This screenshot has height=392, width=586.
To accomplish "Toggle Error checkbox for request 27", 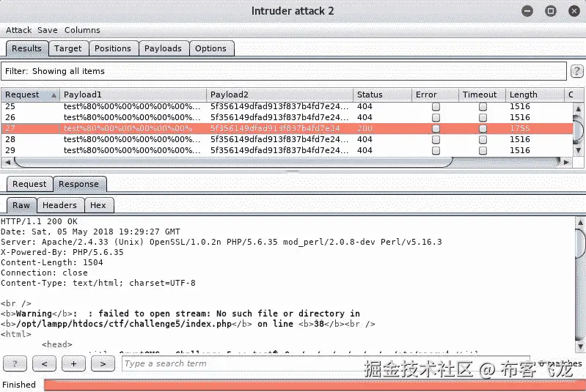I will [436, 129].
